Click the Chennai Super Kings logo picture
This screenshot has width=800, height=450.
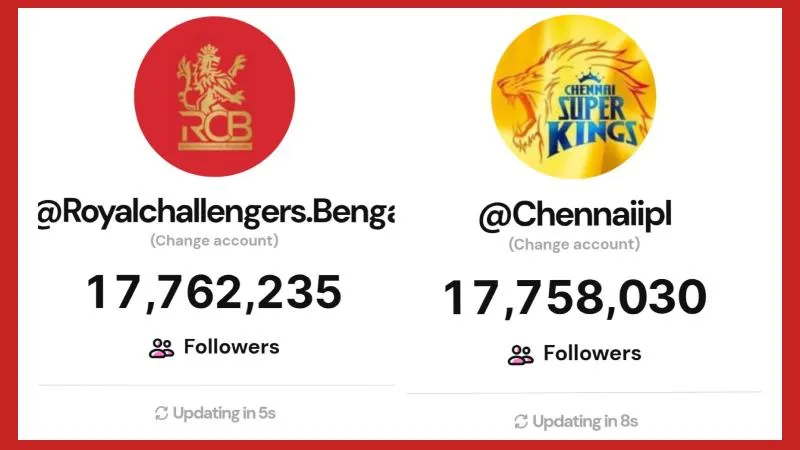point(573,96)
